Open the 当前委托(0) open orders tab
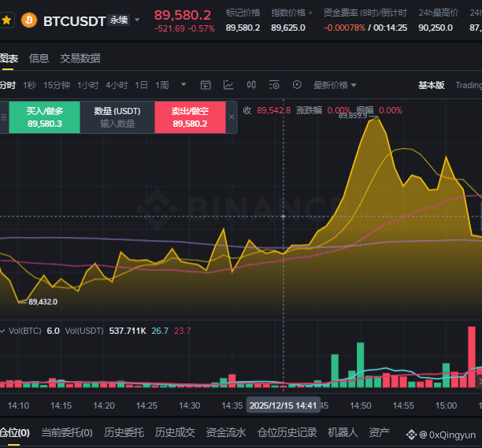482x448 pixels. [67, 432]
